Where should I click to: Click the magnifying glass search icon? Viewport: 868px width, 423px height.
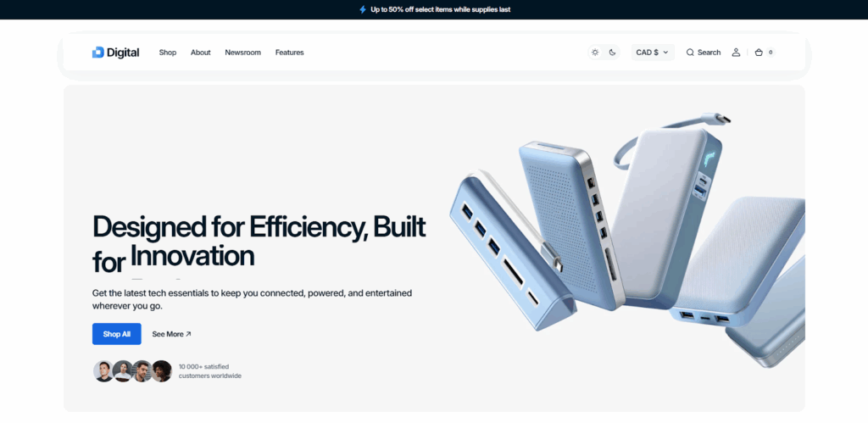pyautogui.click(x=690, y=53)
